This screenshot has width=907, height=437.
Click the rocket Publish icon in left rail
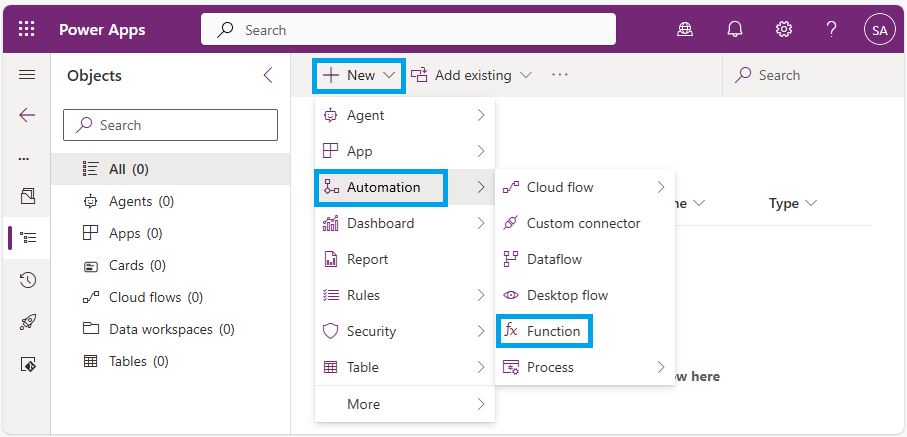click(27, 322)
